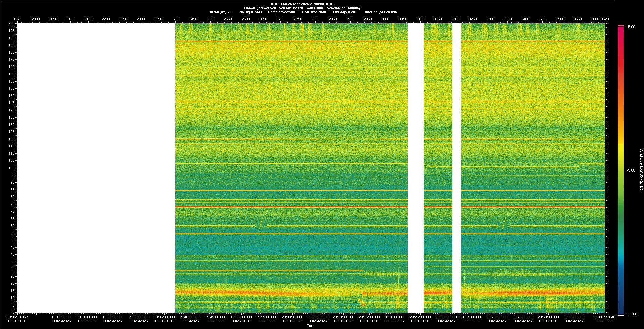This screenshot has width=644, height=329.
Task: Click the Time axis title at bottom
Action: (310, 326)
